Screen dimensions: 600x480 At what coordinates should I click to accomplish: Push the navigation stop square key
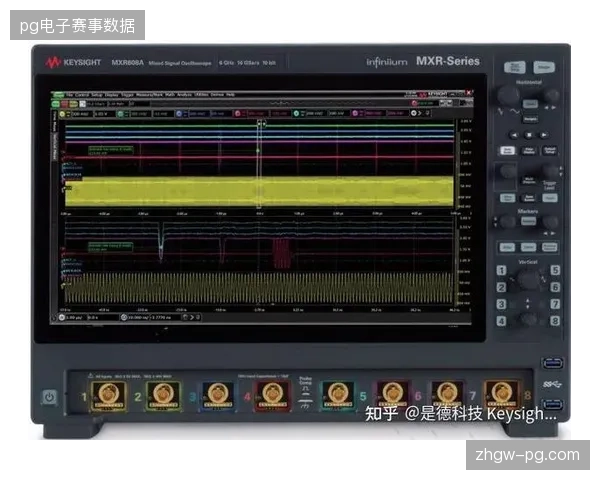click(529, 135)
